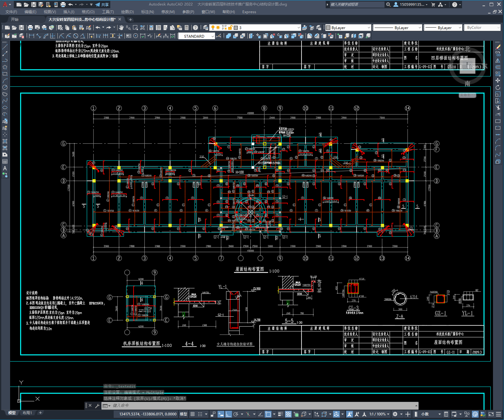
Task: Open the Layer Properties manager icon
Action: point(206,28)
